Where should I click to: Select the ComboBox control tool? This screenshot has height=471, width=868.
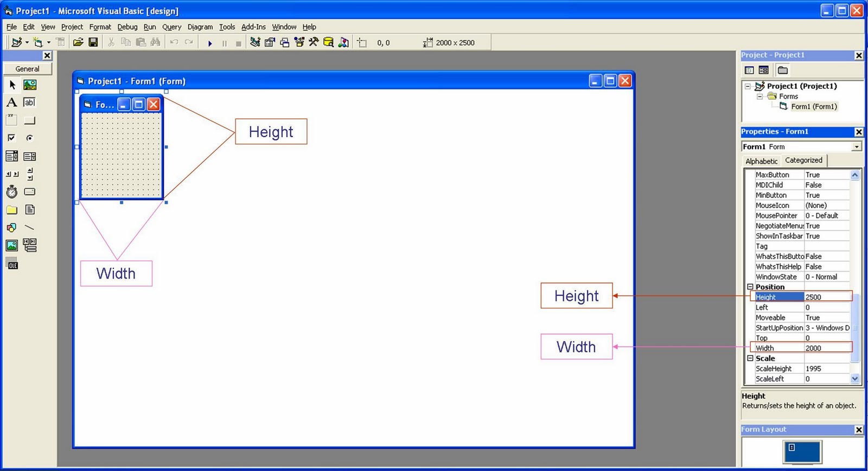tap(12, 156)
